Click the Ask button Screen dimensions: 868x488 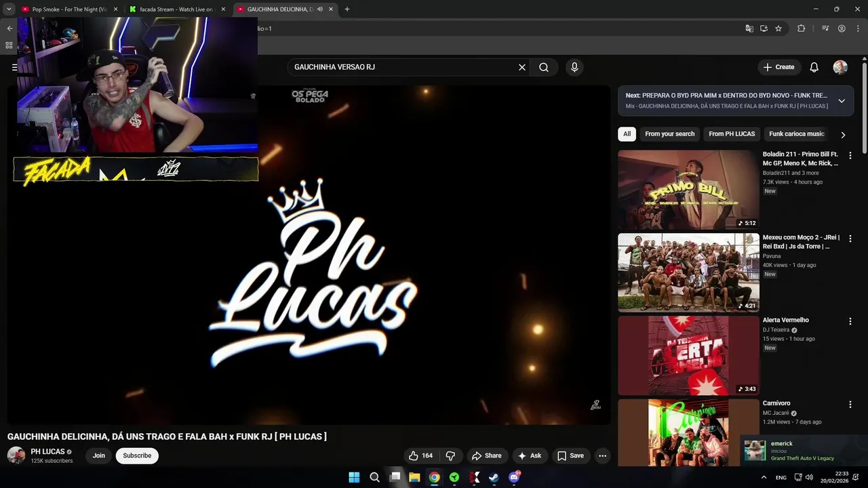point(529,455)
